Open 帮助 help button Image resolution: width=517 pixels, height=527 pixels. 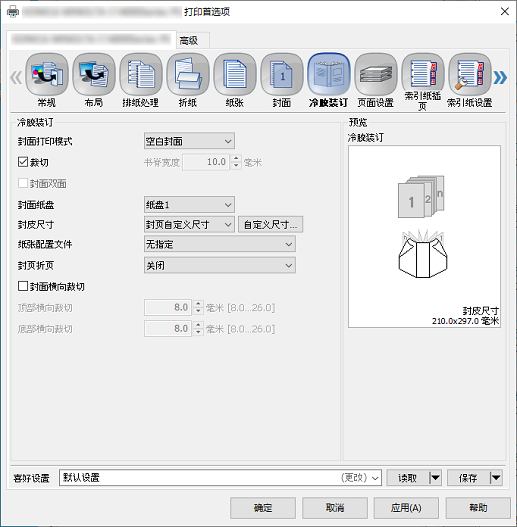click(478, 508)
